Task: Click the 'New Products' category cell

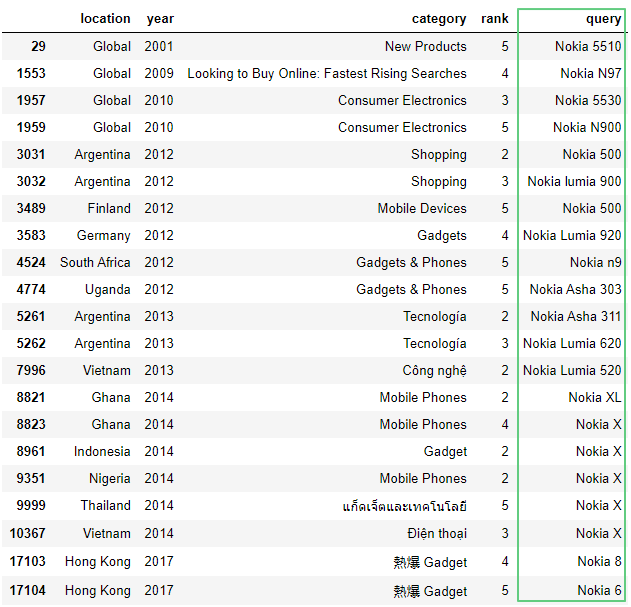Action: click(425, 46)
